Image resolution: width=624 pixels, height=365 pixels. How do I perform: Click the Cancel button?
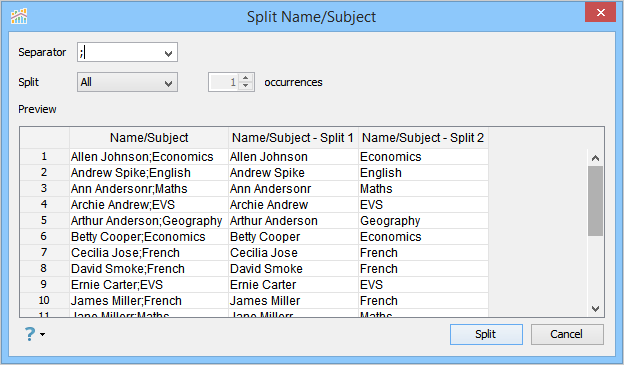point(567,334)
